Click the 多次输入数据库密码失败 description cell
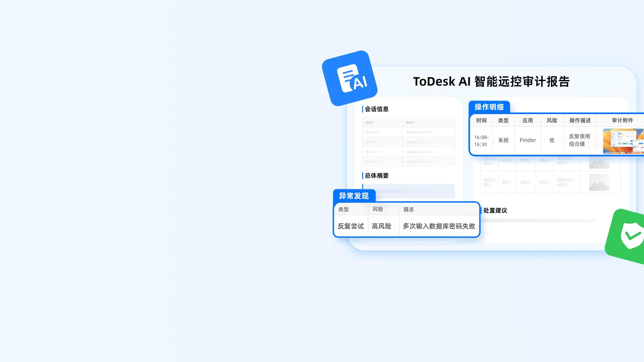The image size is (644, 362). [x=439, y=226]
